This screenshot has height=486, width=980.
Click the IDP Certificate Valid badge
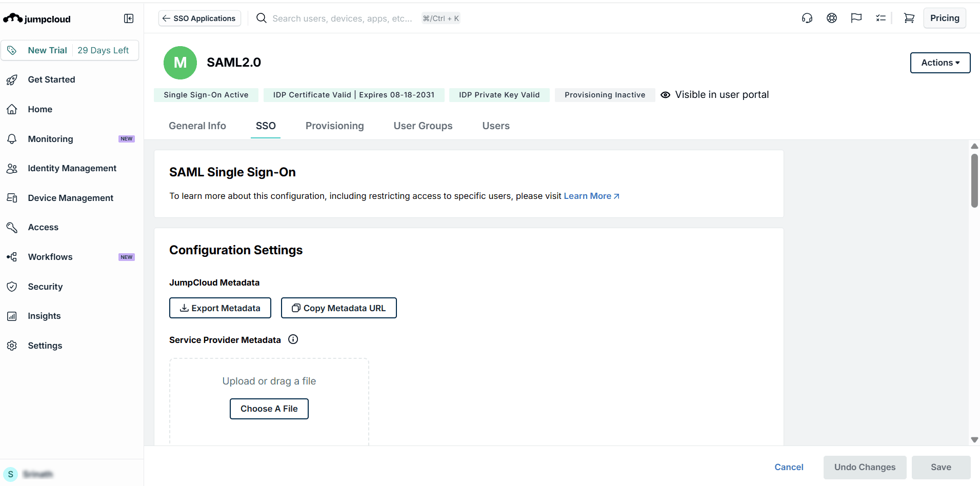click(x=354, y=95)
